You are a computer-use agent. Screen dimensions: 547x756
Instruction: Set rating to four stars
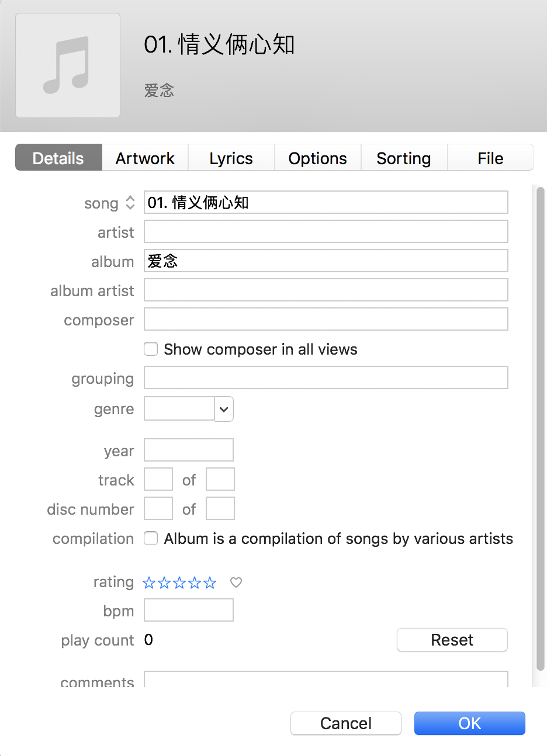195,582
